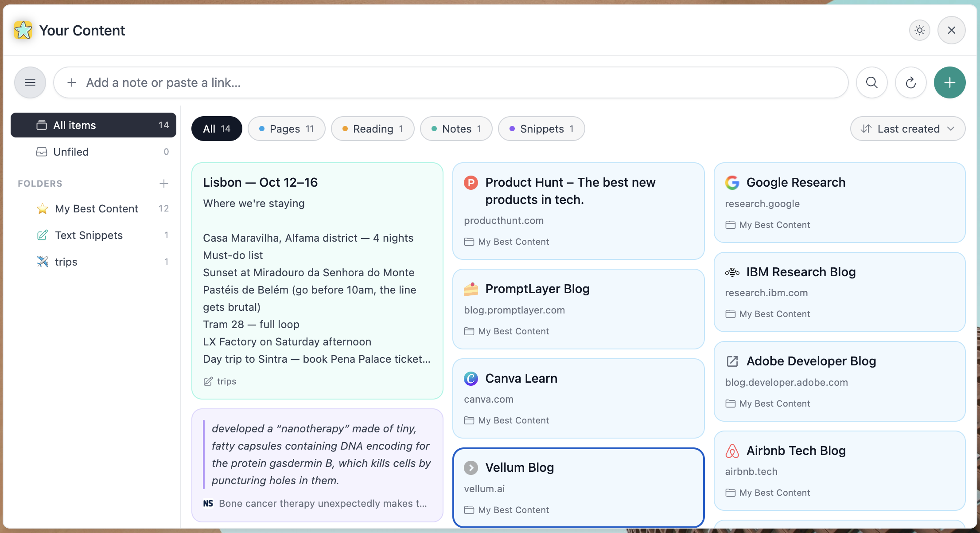Viewport: 980px width, 533px height.
Task: Click the PromptLayer cake favicon
Action: (471, 289)
